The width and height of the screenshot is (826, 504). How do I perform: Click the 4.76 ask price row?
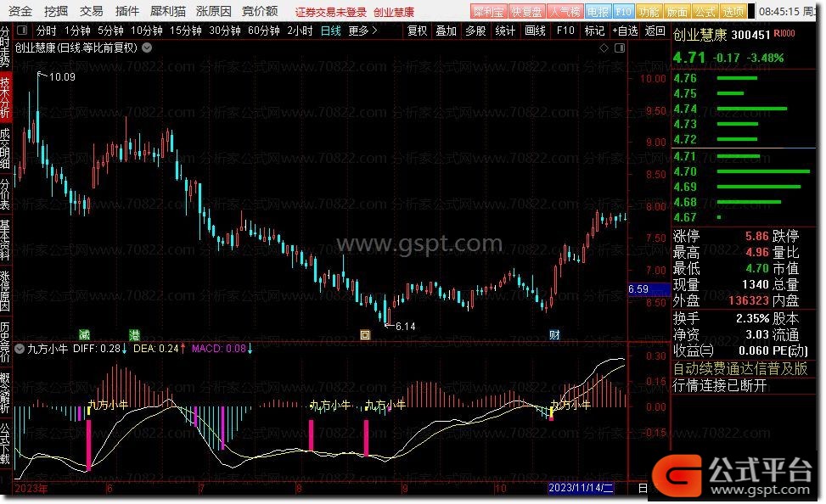[x=744, y=78]
